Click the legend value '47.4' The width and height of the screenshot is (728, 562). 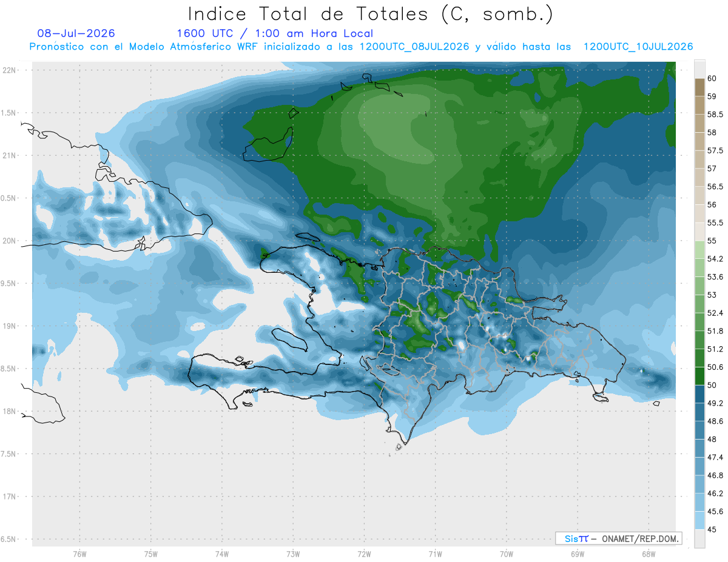coord(715,457)
